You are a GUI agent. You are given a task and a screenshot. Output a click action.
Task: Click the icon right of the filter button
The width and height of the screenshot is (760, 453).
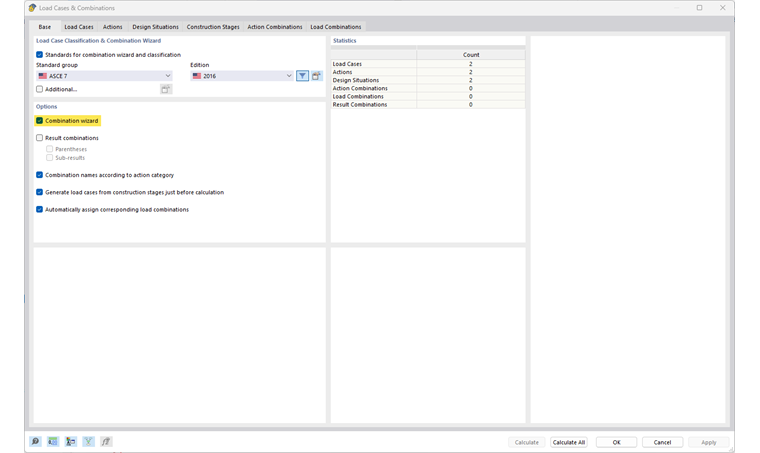[x=317, y=76]
